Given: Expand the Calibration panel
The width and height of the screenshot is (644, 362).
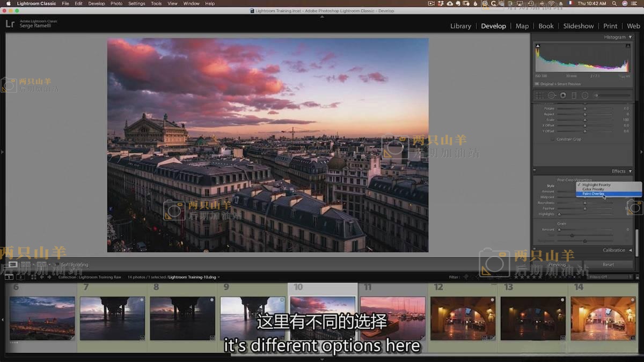Looking at the screenshot, I should coord(630,250).
